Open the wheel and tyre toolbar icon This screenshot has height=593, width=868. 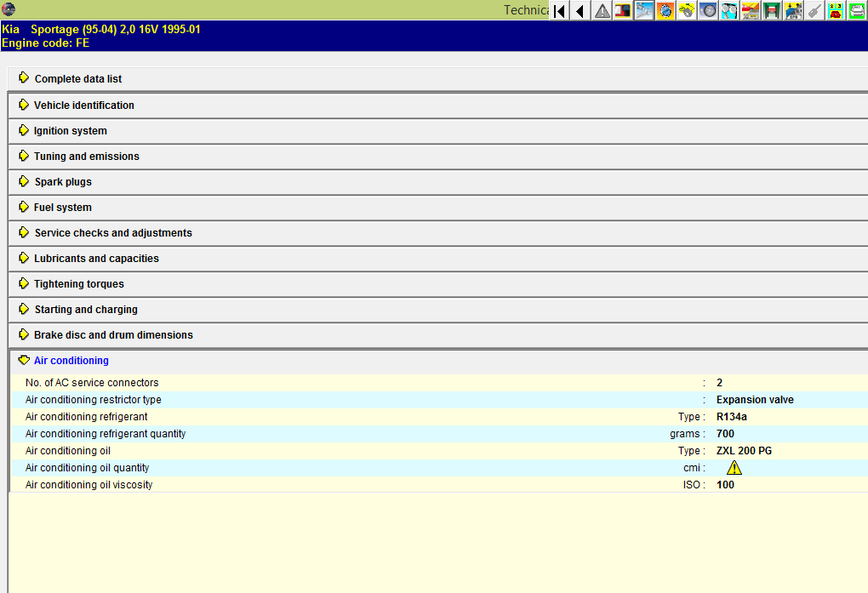click(708, 10)
